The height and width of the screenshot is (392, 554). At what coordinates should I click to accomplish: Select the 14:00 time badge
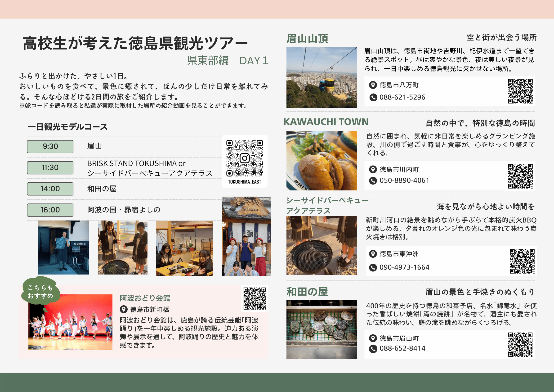point(50,189)
